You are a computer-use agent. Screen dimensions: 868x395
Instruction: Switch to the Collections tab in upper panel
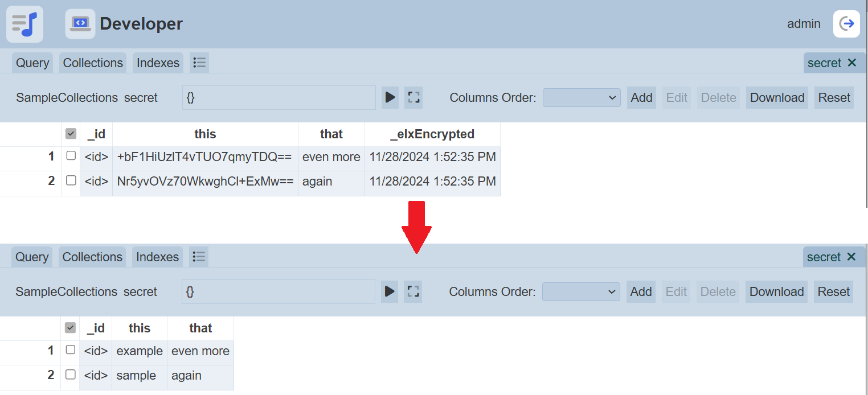(x=93, y=63)
